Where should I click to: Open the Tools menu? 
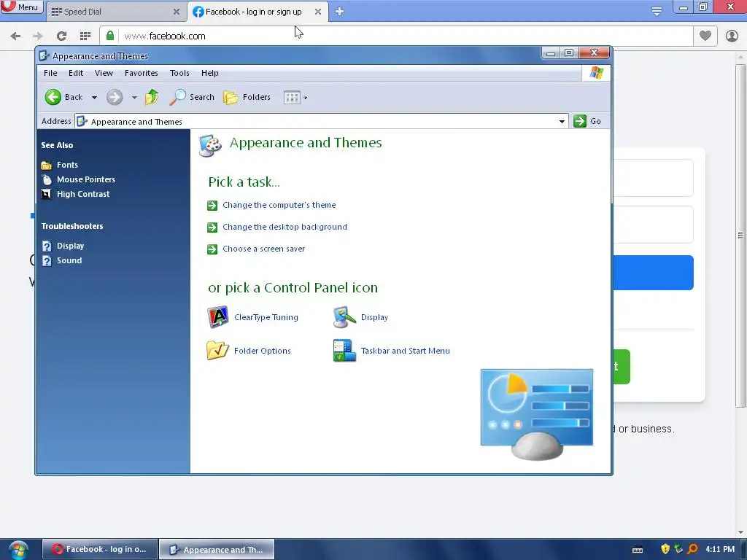tap(179, 73)
